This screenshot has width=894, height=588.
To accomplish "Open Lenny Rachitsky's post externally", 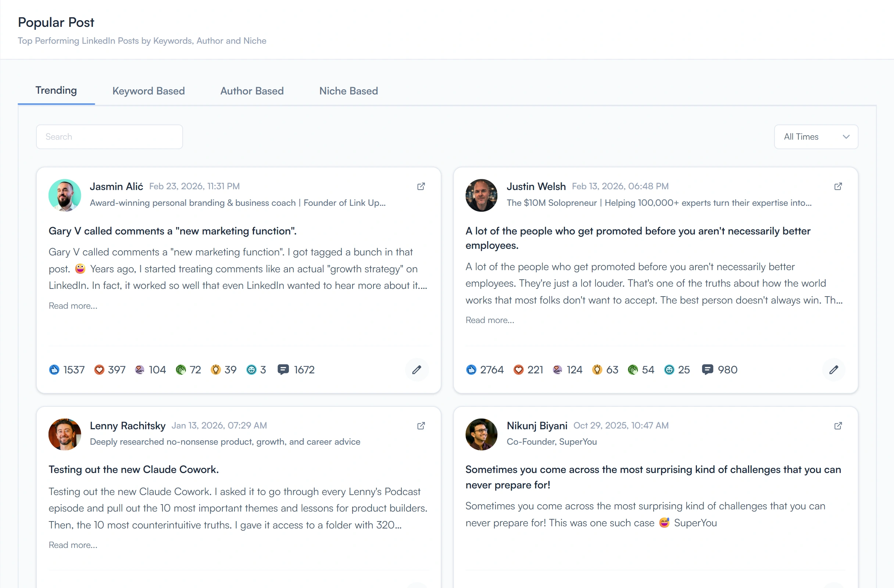I will pyautogui.click(x=421, y=426).
